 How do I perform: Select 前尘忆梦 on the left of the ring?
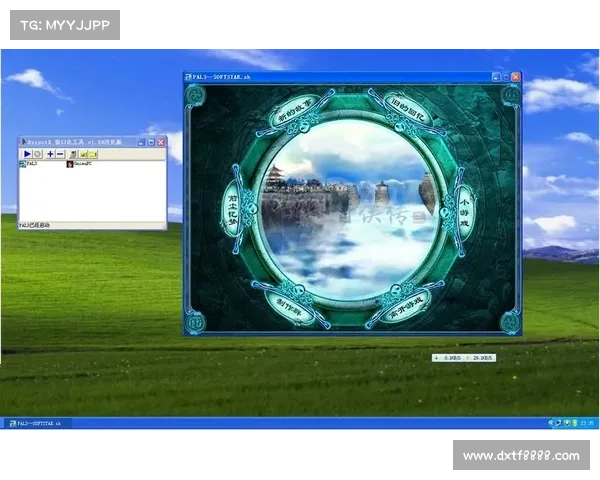pos(232,206)
